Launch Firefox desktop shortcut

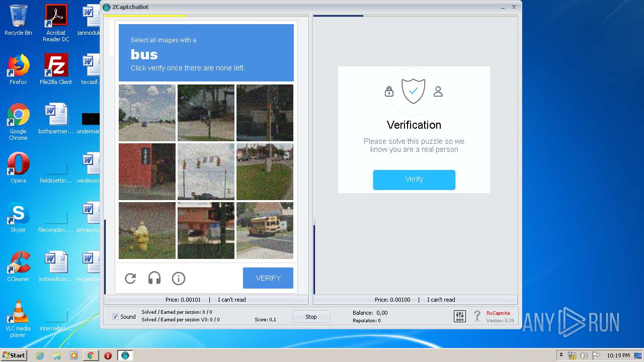point(18,69)
